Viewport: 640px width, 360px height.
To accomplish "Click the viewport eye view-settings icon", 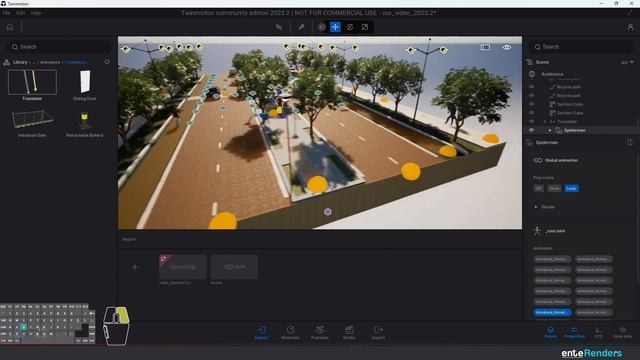I will [x=507, y=47].
